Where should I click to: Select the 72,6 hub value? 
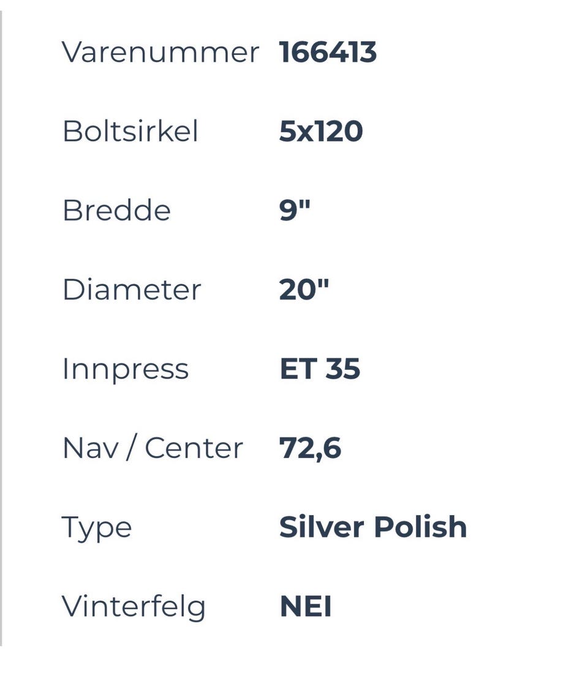pos(310,448)
